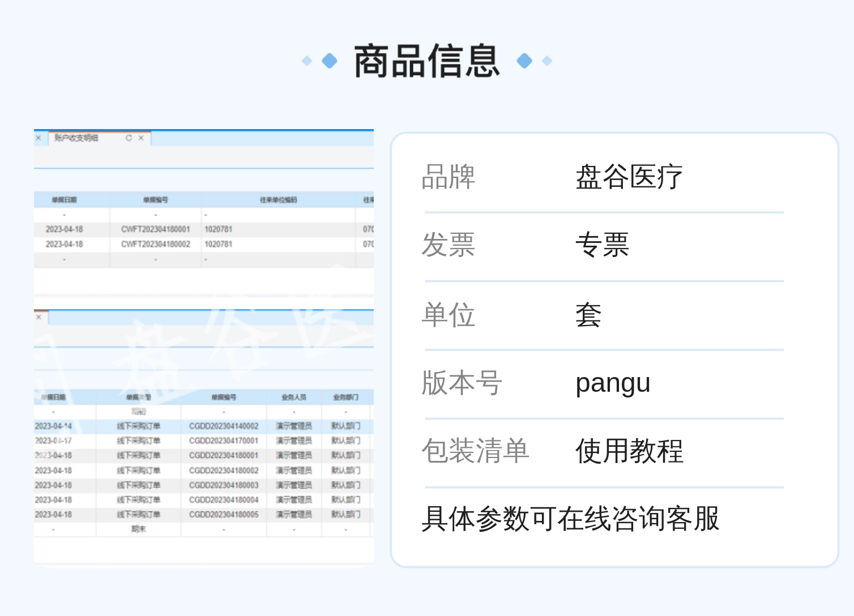Image resolution: width=854 pixels, height=616 pixels.
Task: Select order number CGDD202304180002
Action: [x=224, y=470]
